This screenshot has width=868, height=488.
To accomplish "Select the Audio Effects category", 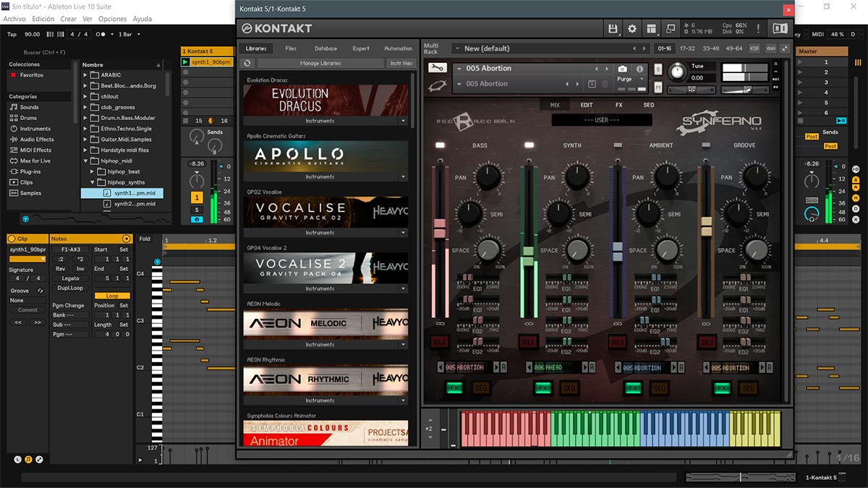I will click(37, 140).
